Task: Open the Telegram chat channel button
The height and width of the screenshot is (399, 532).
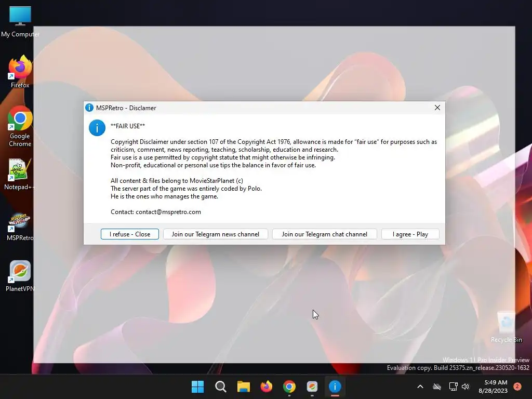Action: [x=324, y=234]
